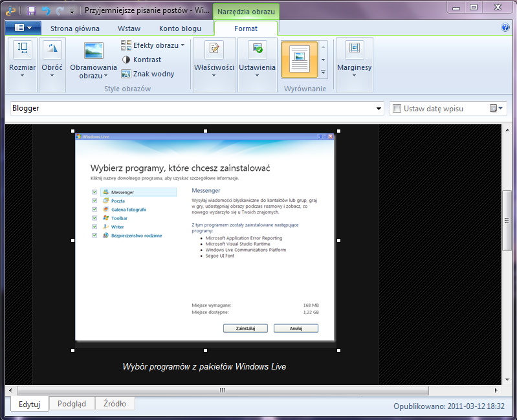The image size is (517, 420).
Task: Step the Wyrównanie gallery down one row
Action: coord(323,60)
